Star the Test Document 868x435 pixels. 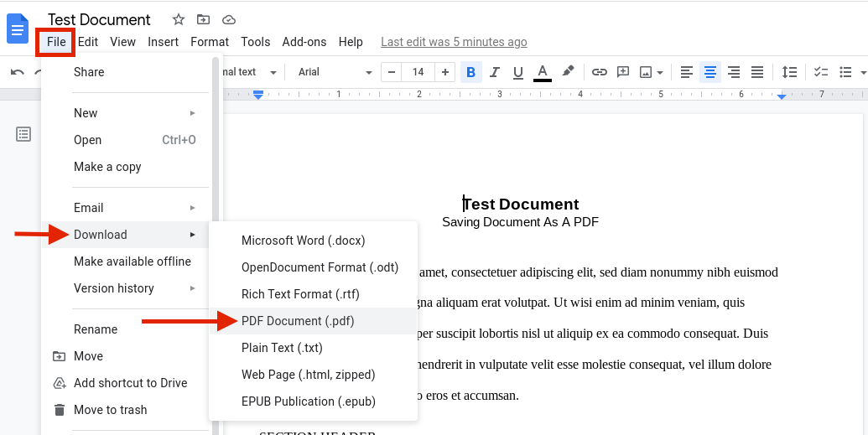(x=179, y=20)
